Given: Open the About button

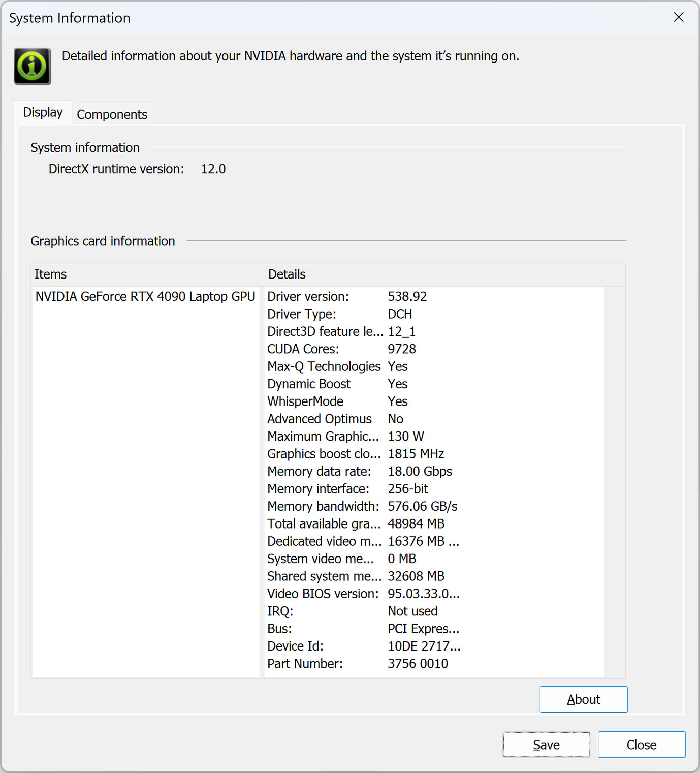Looking at the screenshot, I should click(x=584, y=699).
